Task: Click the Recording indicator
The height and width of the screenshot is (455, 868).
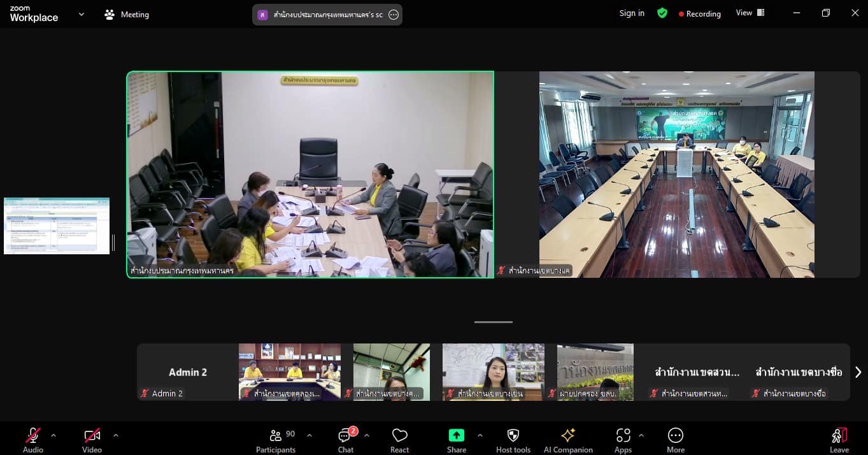Action: tap(699, 14)
